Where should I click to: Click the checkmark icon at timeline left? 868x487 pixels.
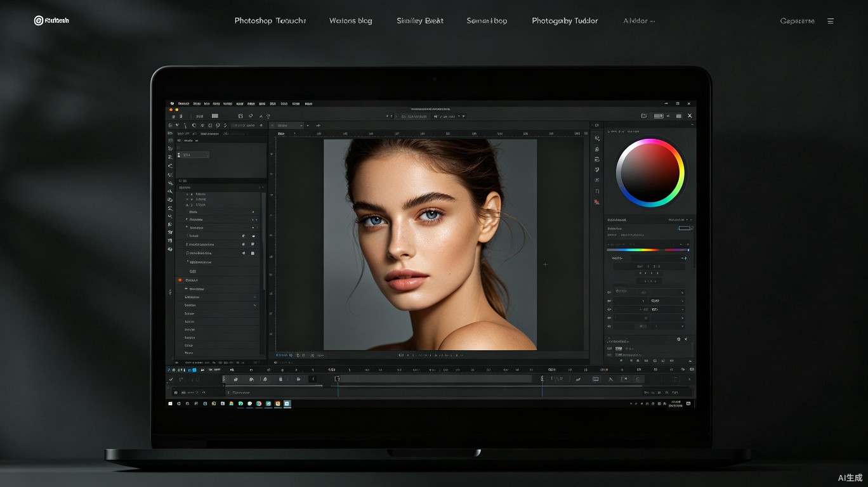point(171,379)
